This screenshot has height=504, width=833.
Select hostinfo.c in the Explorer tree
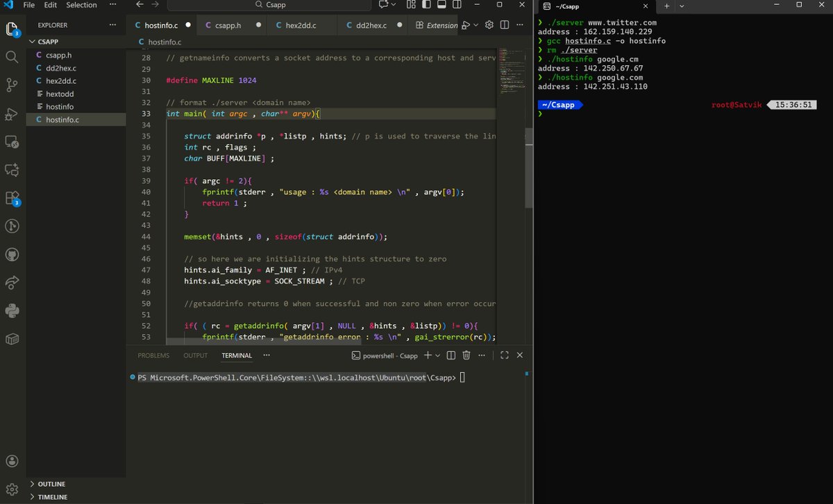click(x=76, y=119)
